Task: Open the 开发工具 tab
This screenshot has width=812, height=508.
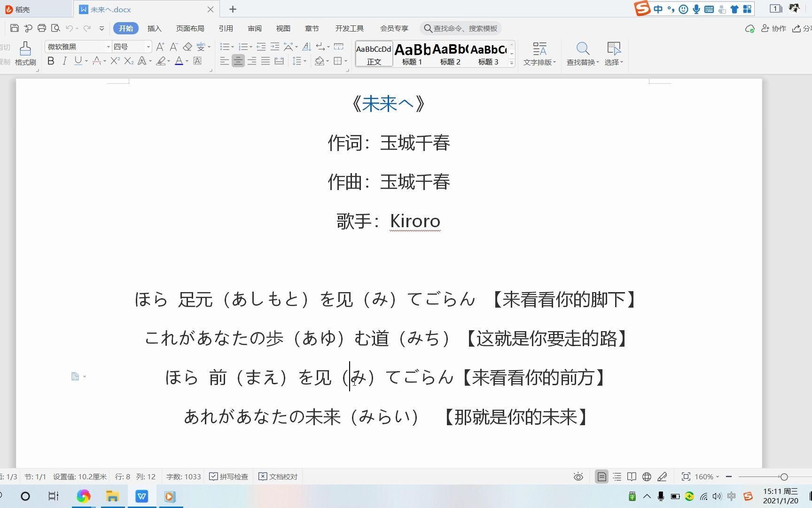Action: [x=349, y=28]
